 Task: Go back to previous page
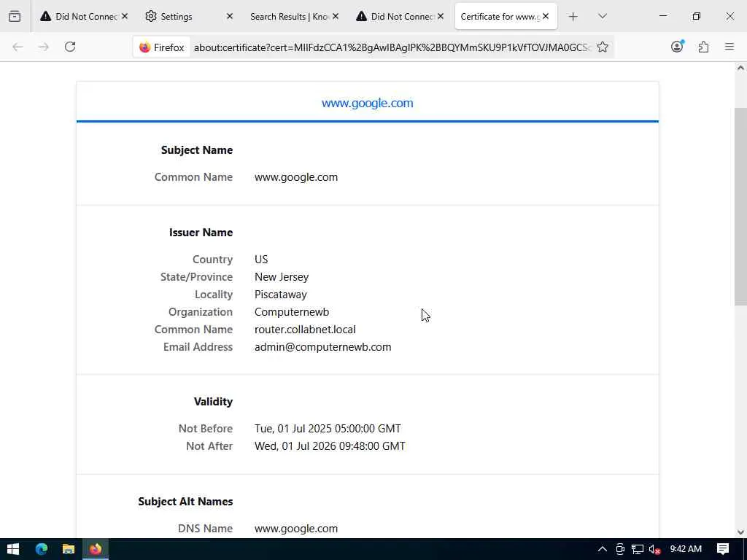click(x=18, y=47)
